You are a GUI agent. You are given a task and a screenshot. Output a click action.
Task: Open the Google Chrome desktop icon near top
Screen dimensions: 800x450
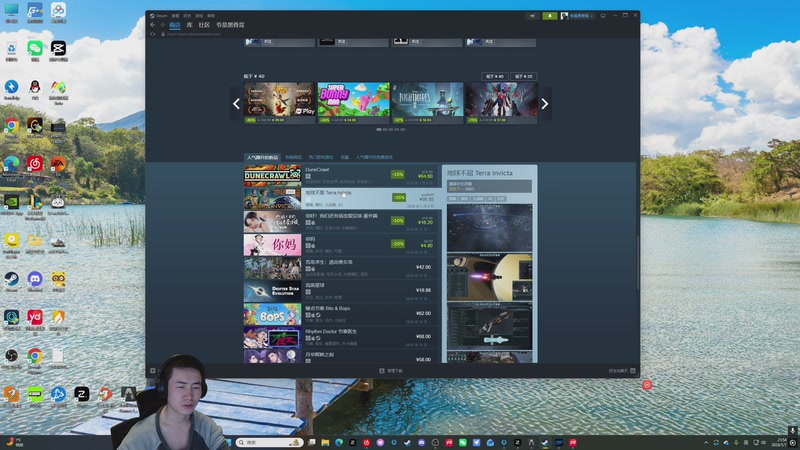[11, 128]
